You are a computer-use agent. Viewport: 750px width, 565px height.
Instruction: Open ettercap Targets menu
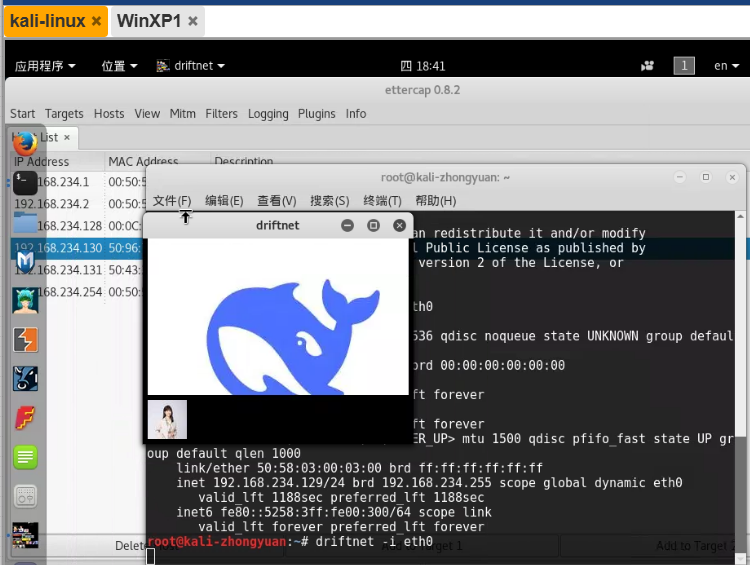point(64,114)
